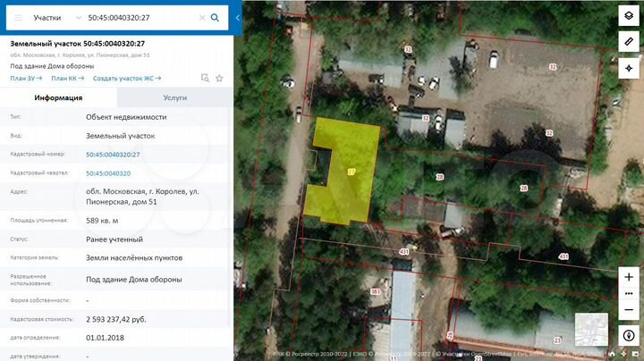644x361 pixels.
Task: Click Объект недвижимости type value
Action: coord(126,117)
